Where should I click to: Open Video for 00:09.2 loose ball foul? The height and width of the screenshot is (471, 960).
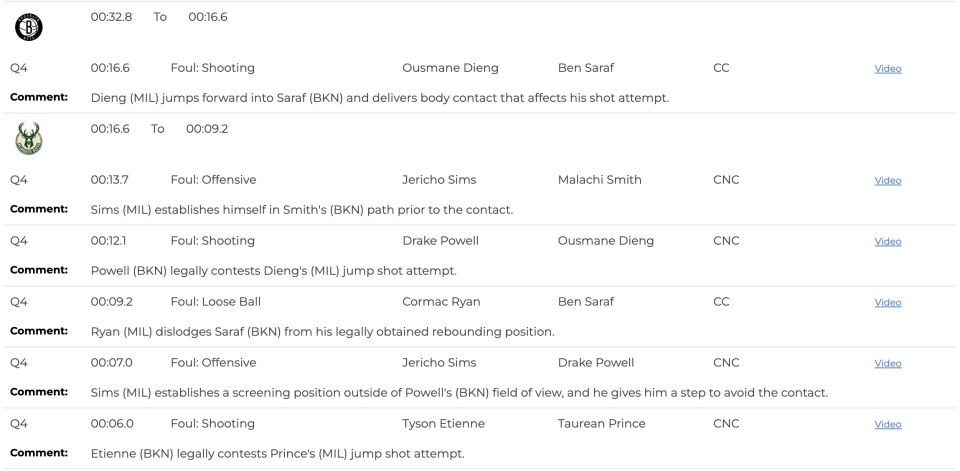coord(887,303)
